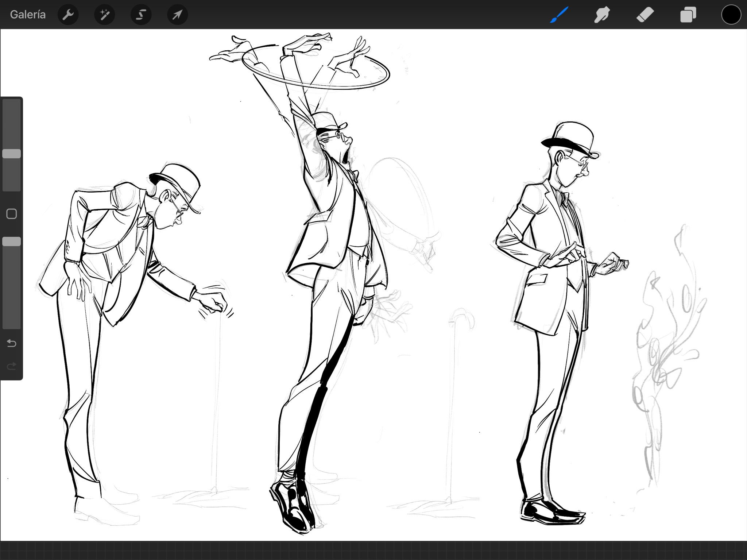The image size is (747, 560).
Task: Undo the last stroke with the undo arrow
Action: click(x=12, y=343)
